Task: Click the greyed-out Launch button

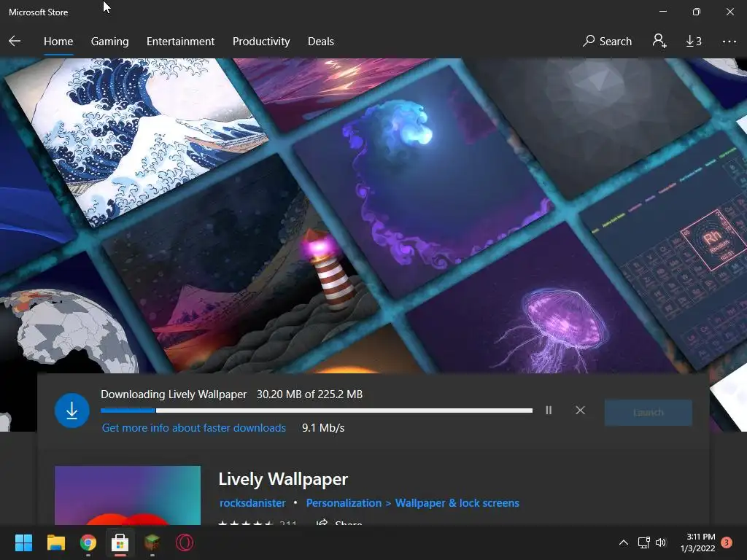Action: click(648, 413)
